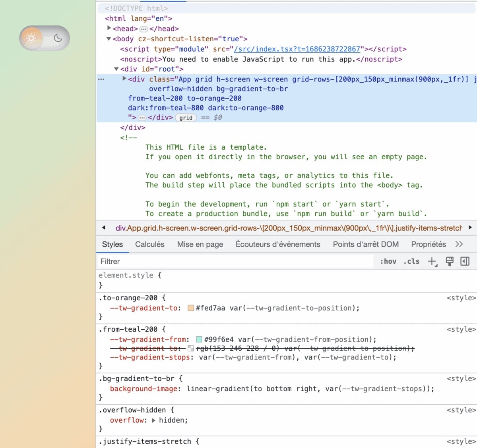The image size is (477, 448).
Task: Show more tabs with the double chevron
Action: click(x=459, y=244)
